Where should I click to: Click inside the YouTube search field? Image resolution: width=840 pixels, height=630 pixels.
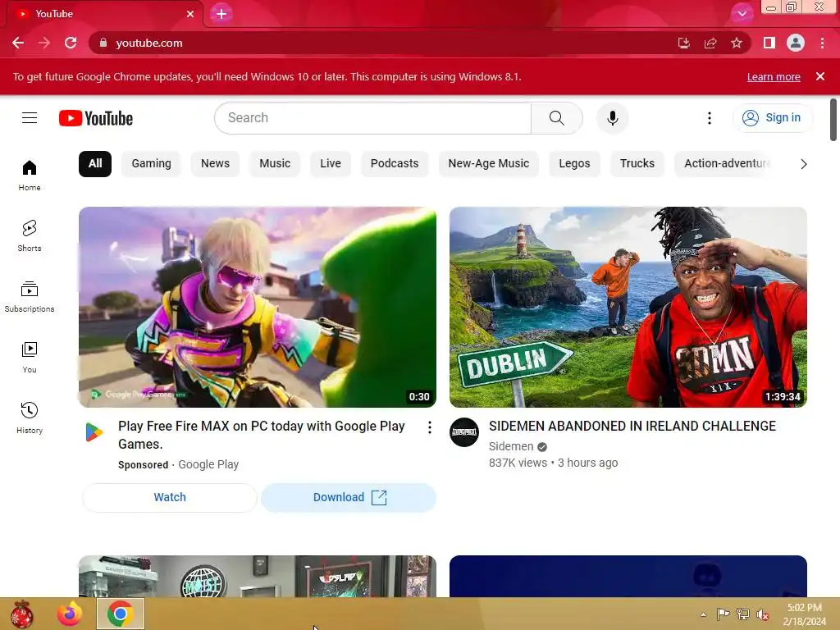pyautogui.click(x=373, y=118)
